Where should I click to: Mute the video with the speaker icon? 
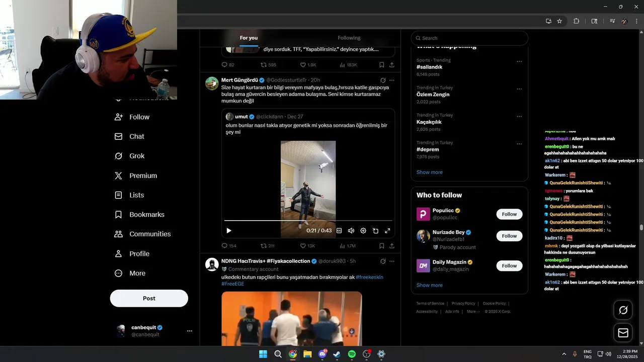click(x=351, y=231)
